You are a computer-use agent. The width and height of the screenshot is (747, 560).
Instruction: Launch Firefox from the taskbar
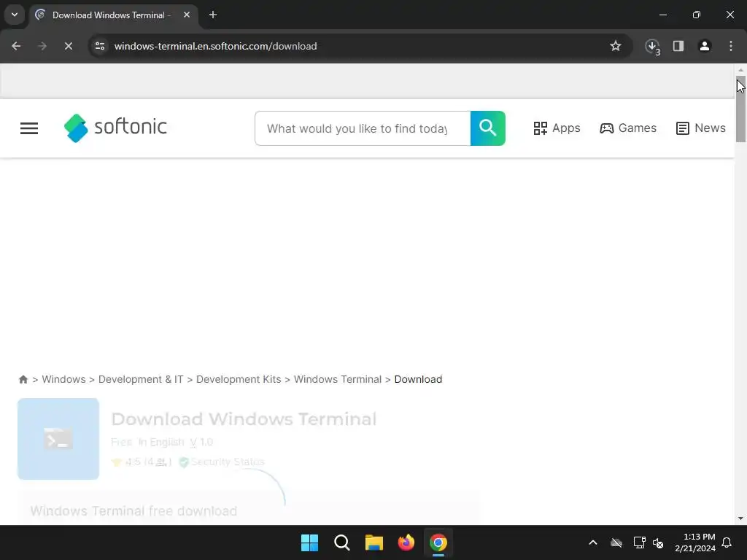(x=406, y=542)
